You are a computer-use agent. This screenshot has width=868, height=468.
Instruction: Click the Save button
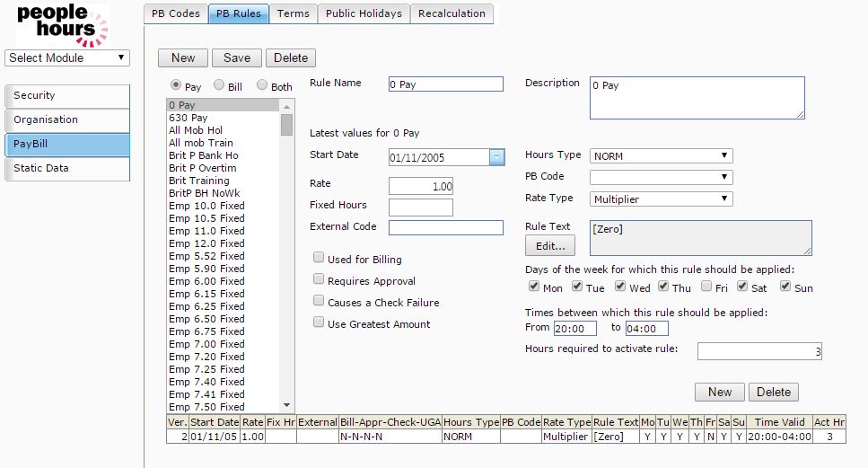(x=237, y=57)
